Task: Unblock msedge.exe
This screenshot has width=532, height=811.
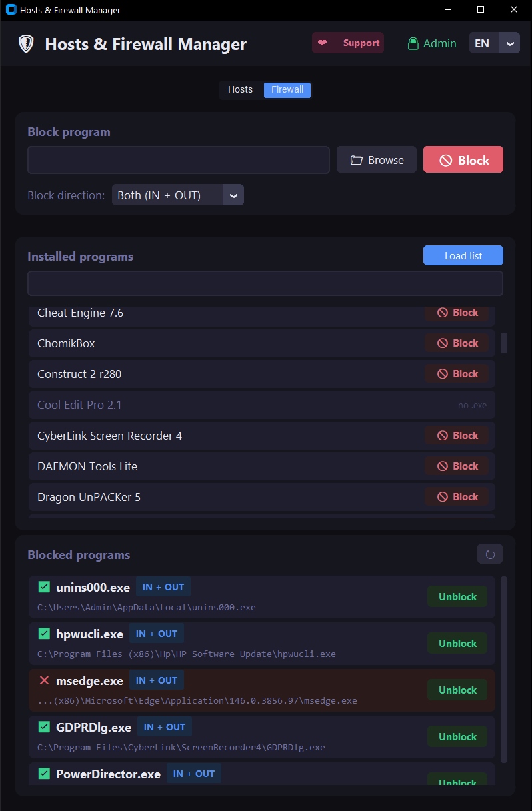Action: coord(457,690)
